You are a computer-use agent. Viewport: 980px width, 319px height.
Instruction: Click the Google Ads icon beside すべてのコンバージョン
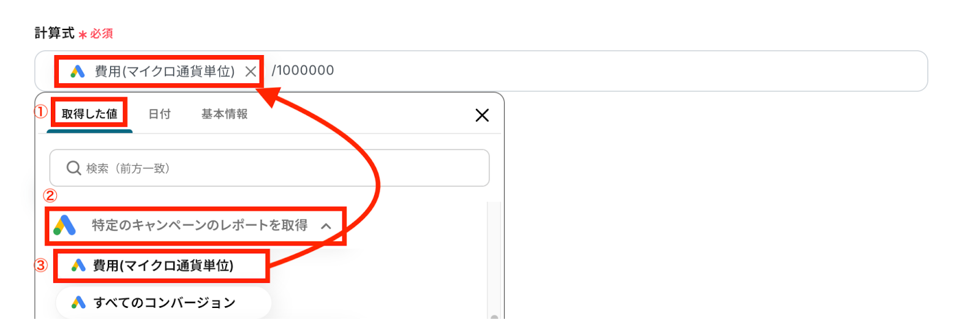coord(78,302)
